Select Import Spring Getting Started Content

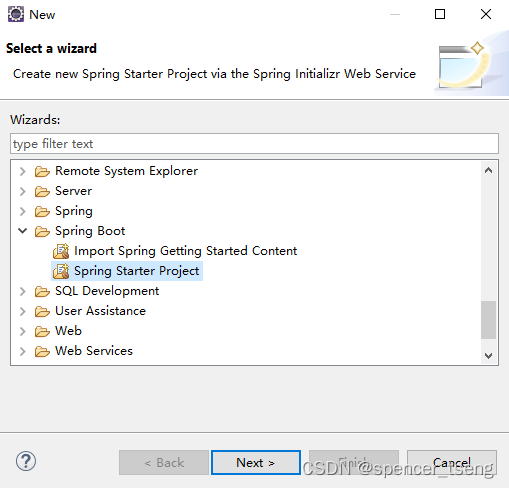click(x=185, y=251)
